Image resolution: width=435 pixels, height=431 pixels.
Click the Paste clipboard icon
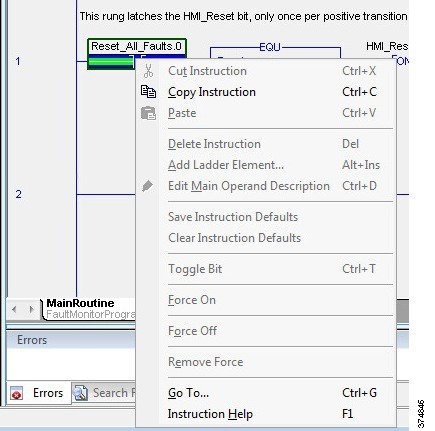pos(148,113)
